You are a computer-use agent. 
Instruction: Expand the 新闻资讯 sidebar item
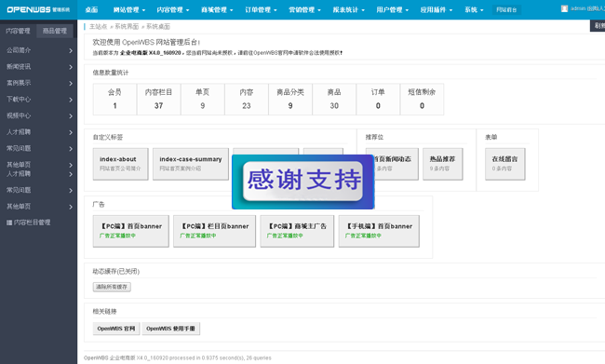(38, 67)
